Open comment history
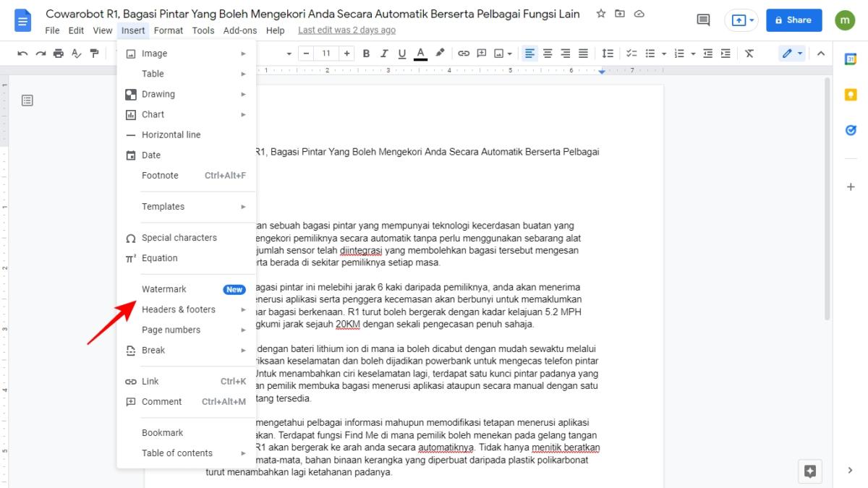 point(703,20)
